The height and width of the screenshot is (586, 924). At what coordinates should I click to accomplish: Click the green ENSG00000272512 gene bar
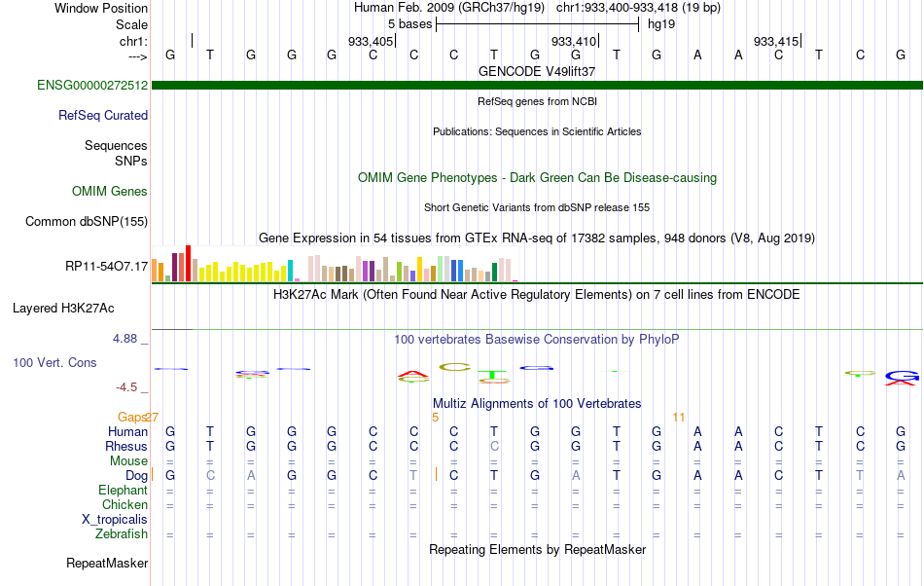[537, 85]
